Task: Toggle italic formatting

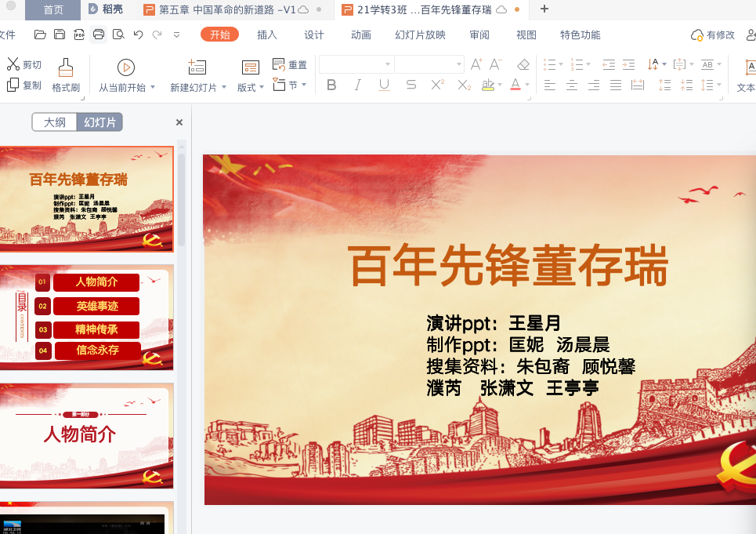Action: coord(358,85)
